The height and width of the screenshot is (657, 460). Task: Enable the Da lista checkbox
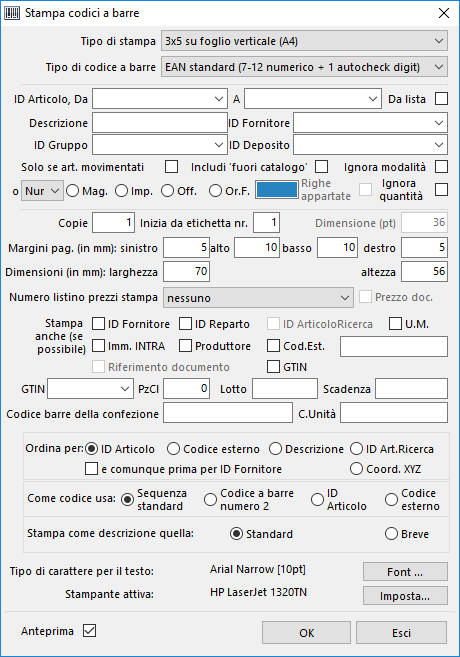coord(441,99)
